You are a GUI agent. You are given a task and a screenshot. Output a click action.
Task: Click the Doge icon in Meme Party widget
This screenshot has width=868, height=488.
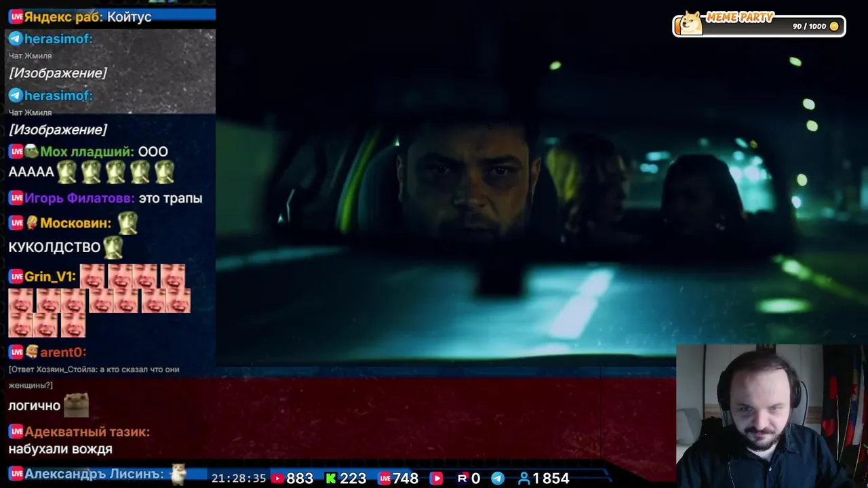pos(691,24)
